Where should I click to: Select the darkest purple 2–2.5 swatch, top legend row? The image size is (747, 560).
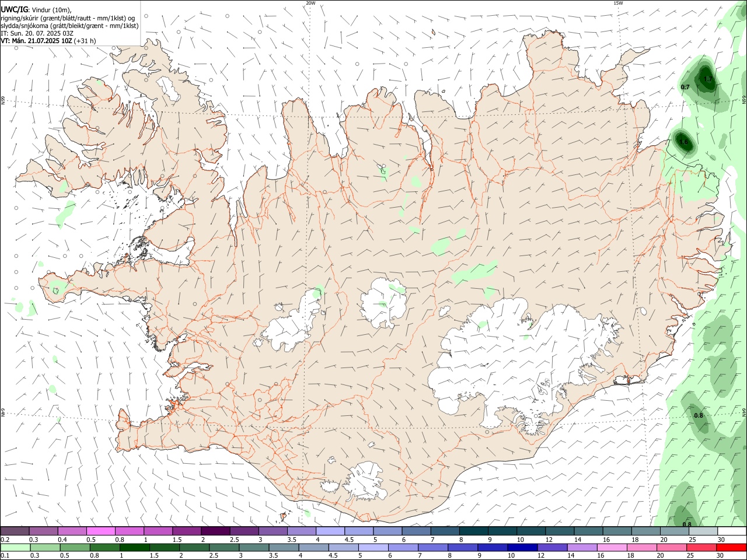point(215,531)
